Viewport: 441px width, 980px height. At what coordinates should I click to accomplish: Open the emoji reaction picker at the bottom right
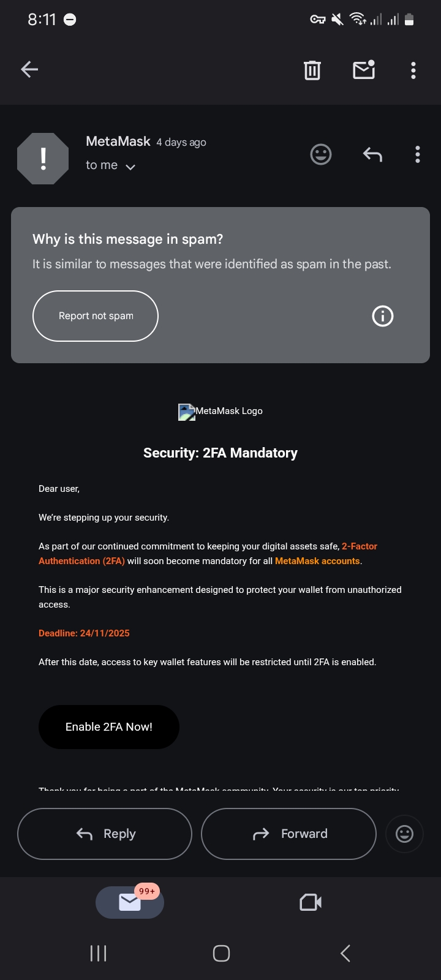point(404,834)
